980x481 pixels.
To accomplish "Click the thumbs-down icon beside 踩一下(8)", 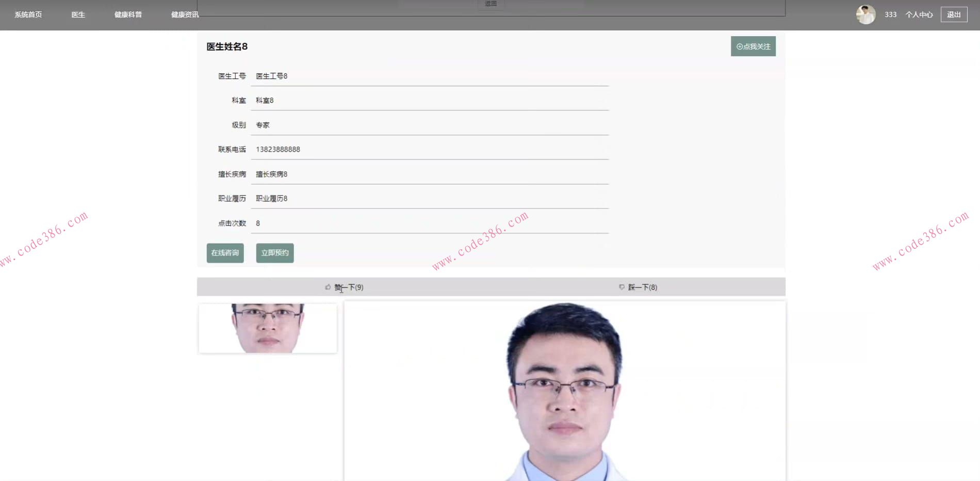I will pos(622,287).
